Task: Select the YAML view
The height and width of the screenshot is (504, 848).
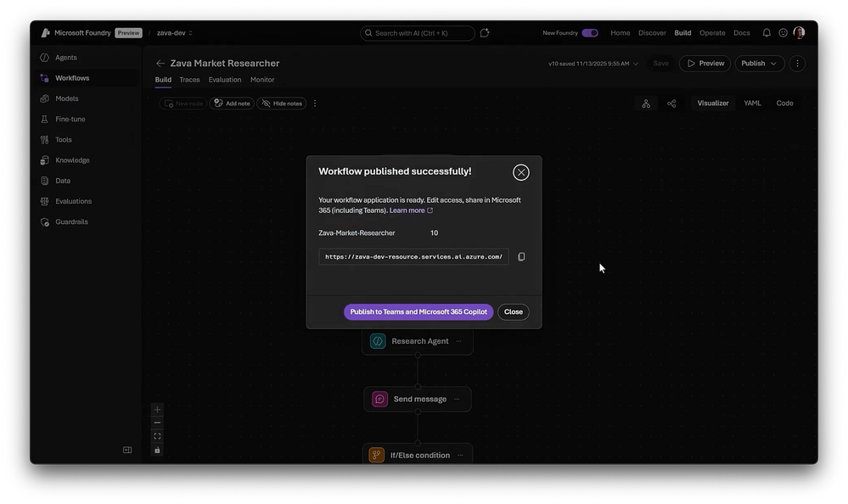Action: tap(752, 104)
